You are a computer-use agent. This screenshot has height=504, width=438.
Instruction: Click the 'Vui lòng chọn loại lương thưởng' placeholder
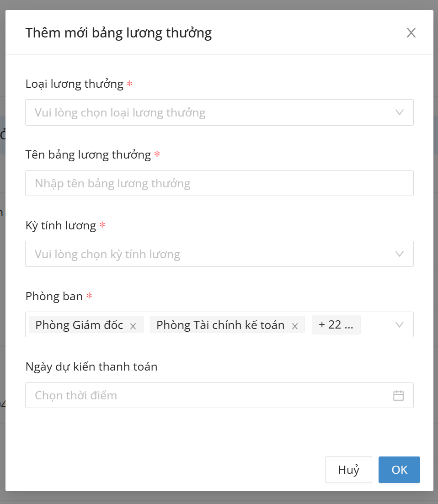(120, 112)
